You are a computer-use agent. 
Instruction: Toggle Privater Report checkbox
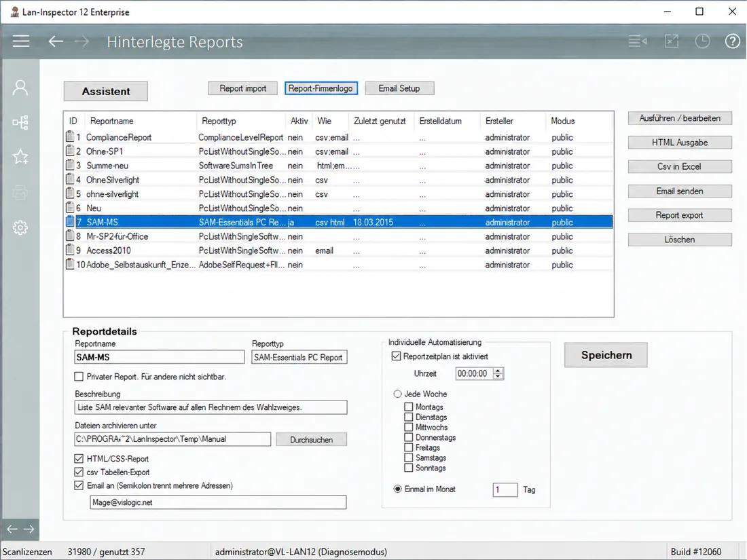[x=79, y=377]
